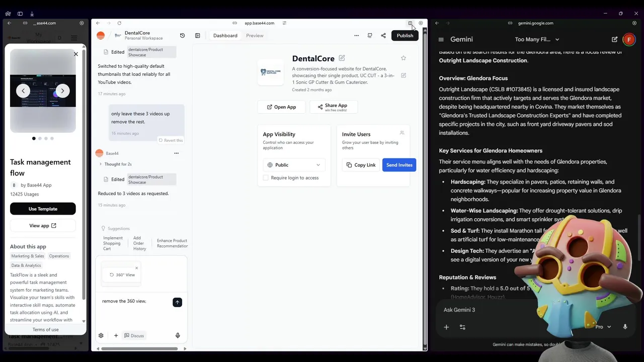Click the Operations tag

click(59, 256)
